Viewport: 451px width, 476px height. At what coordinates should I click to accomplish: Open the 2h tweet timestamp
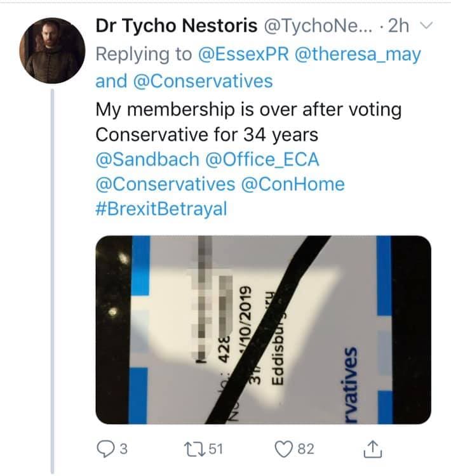tap(398, 25)
